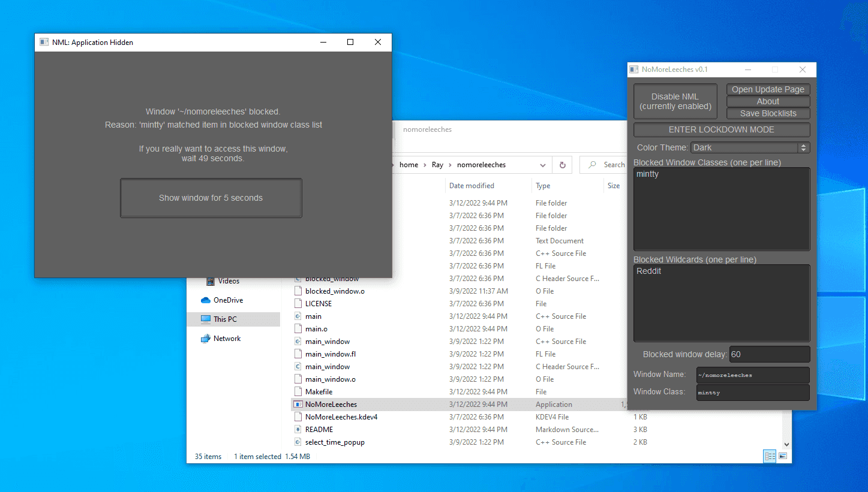Sort files by the Date modified column

click(x=471, y=186)
